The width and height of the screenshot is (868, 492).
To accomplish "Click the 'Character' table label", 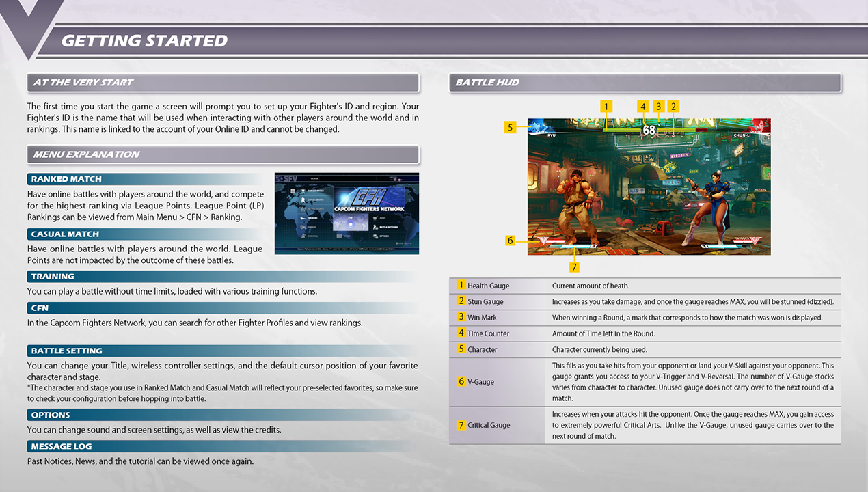I will [x=483, y=349].
